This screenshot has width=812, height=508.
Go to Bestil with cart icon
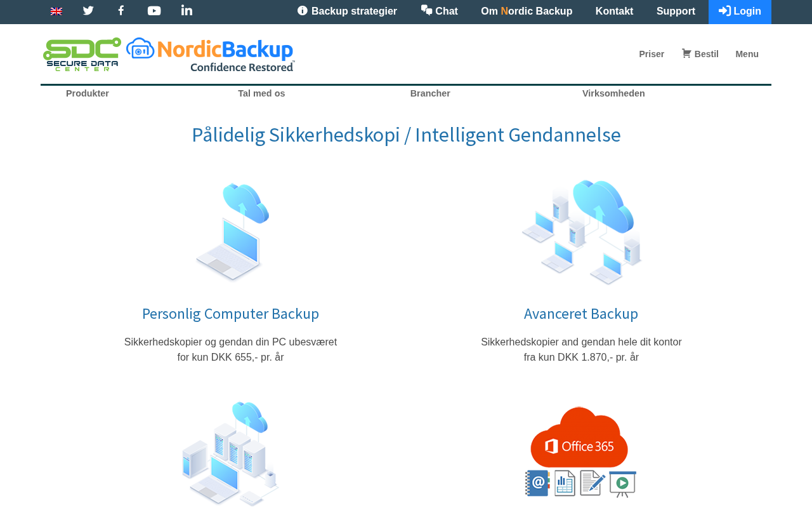(700, 54)
